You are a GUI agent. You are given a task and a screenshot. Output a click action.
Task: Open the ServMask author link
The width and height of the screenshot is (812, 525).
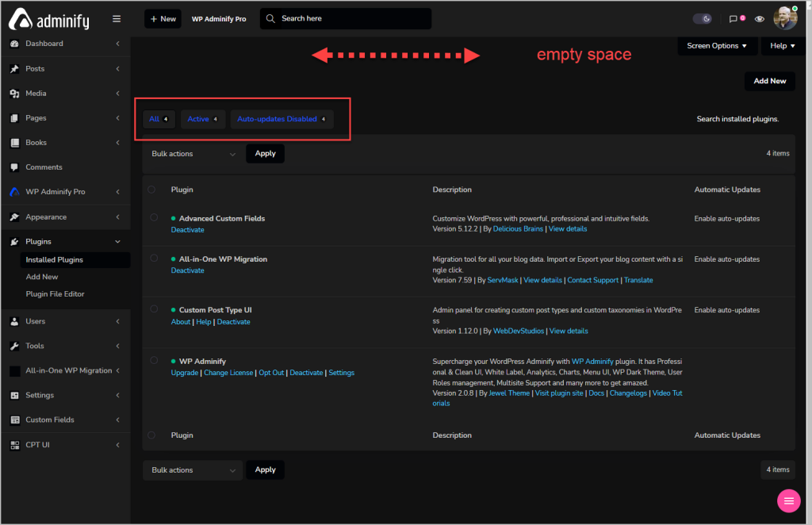click(x=502, y=280)
